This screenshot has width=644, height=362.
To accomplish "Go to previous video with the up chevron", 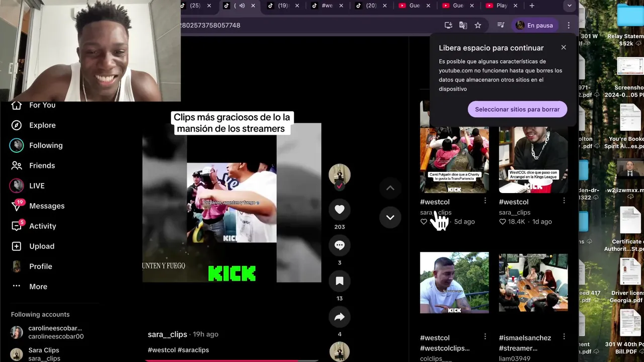I will click(x=390, y=188).
